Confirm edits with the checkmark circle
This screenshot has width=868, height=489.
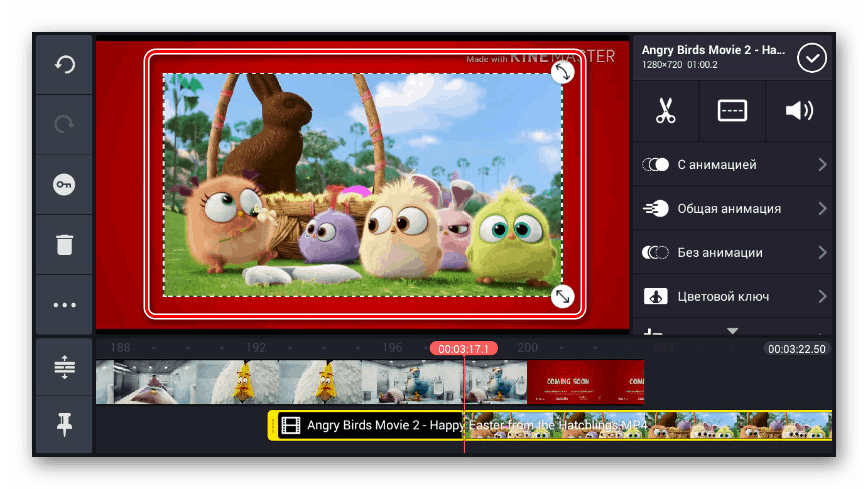pyautogui.click(x=812, y=58)
